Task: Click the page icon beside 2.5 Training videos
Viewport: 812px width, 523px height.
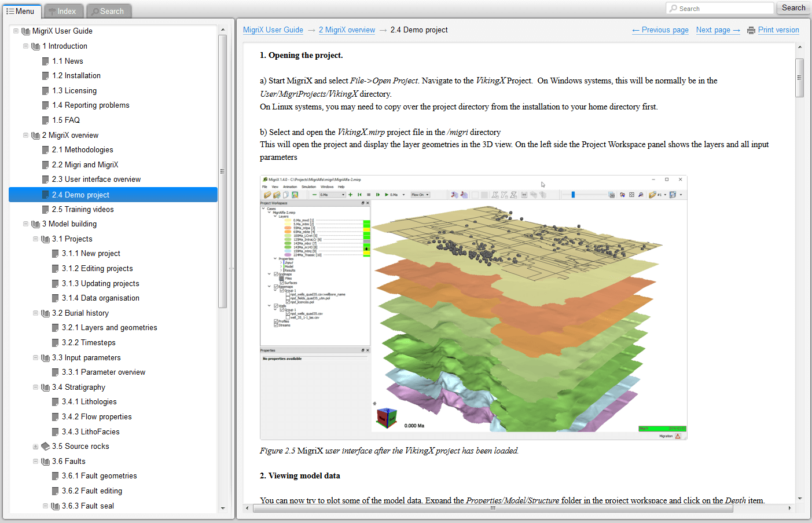Action: (x=45, y=210)
